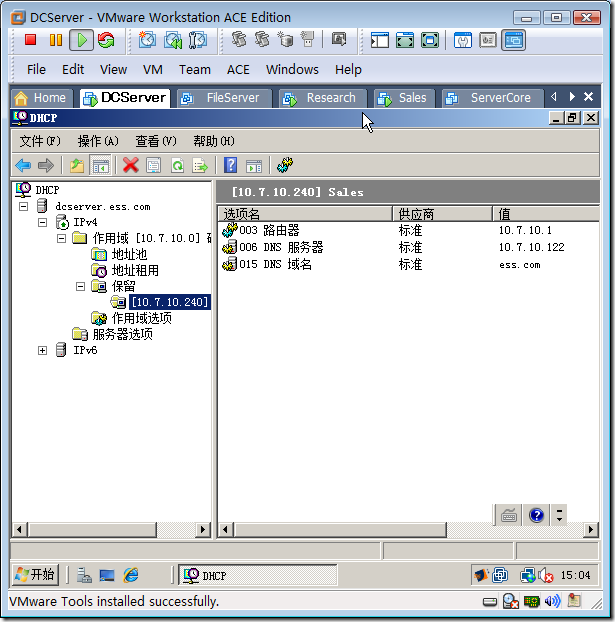Collapse the 作用域 [10.7.10.0] scope node
The width and height of the screenshot is (615, 622).
click(x=62, y=238)
